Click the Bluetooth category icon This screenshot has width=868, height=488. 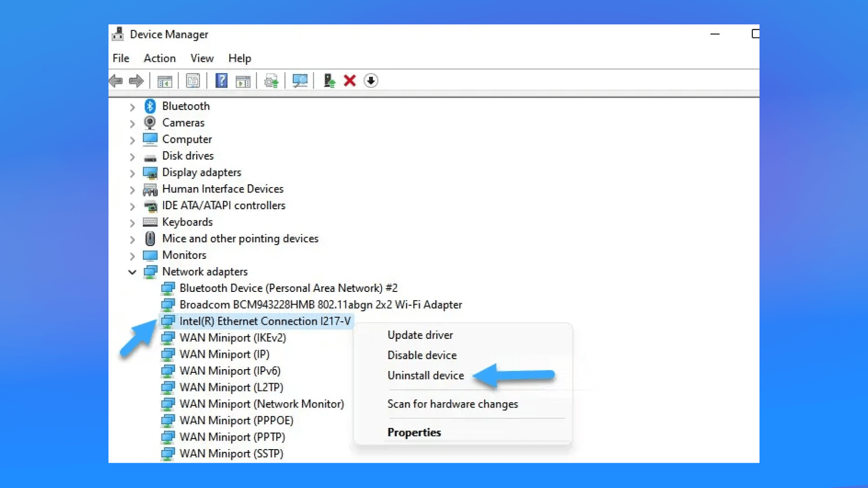coord(150,106)
